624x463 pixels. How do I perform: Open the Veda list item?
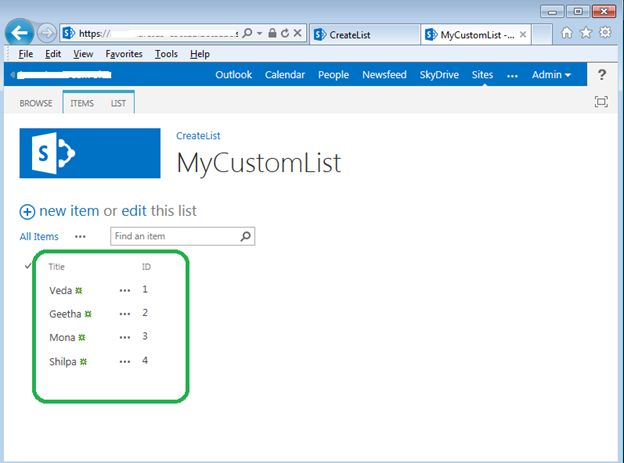click(60, 291)
